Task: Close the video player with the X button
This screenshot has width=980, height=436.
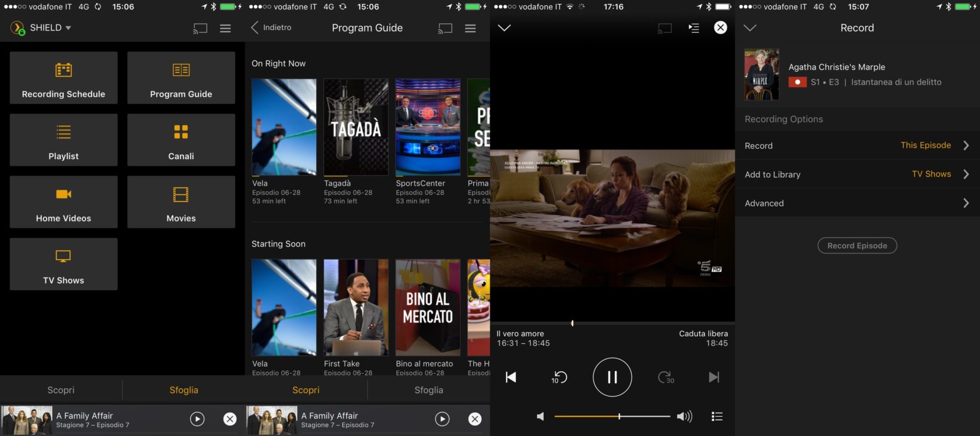Action: click(721, 28)
